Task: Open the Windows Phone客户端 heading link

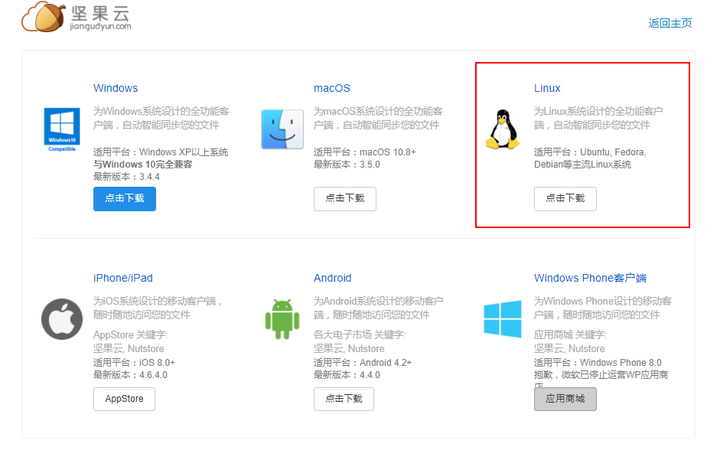Action: tap(590, 278)
